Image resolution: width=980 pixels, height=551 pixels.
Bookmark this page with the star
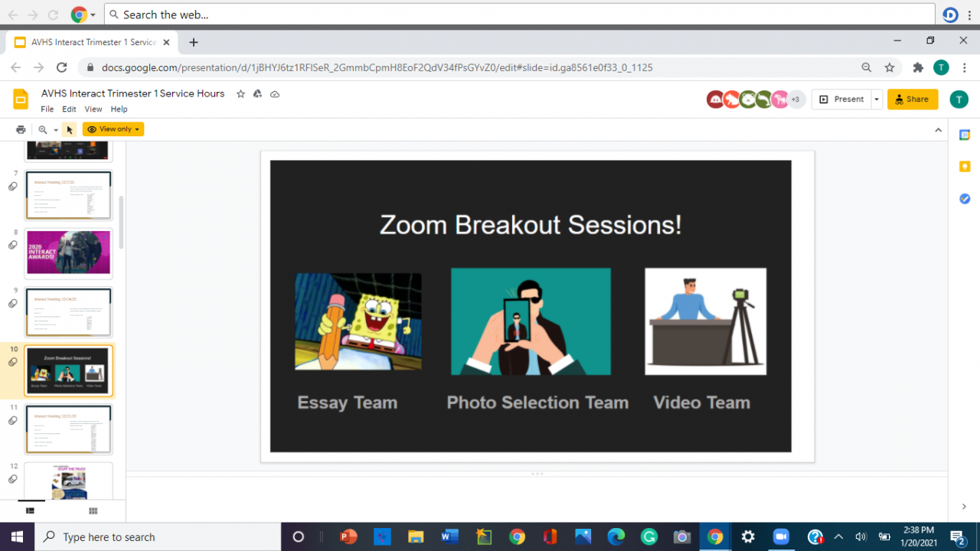(890, 67)
